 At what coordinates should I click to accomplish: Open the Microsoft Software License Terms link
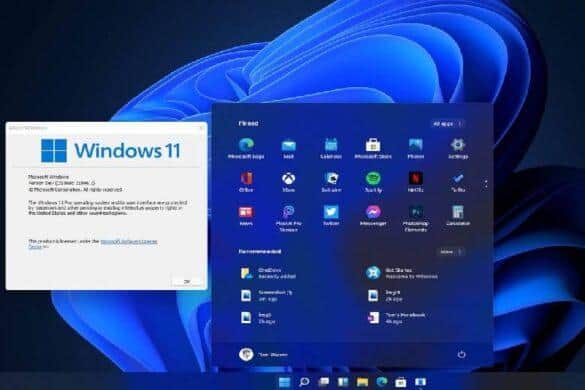129,242
